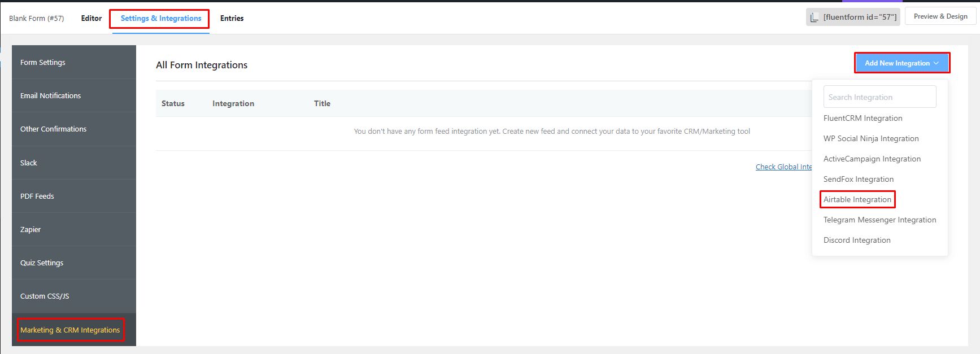
Task: Choose FluentCRM Integration from the list
Action: coord(863,118)
